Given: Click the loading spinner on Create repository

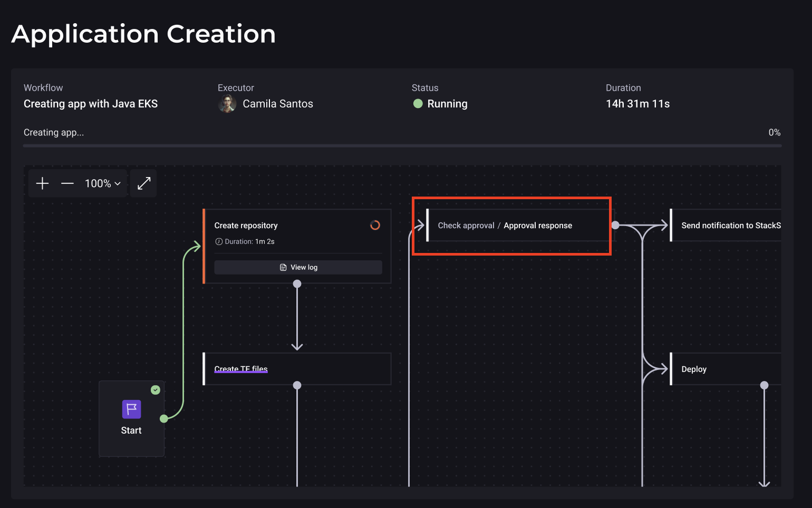Looking at the screenshot, I should [375, 226].
